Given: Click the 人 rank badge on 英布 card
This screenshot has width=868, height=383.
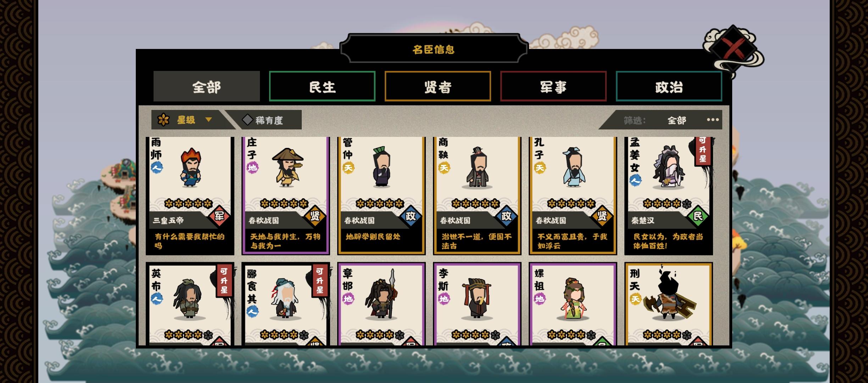Looking at the screenshot, I should [x=157, y=299].
